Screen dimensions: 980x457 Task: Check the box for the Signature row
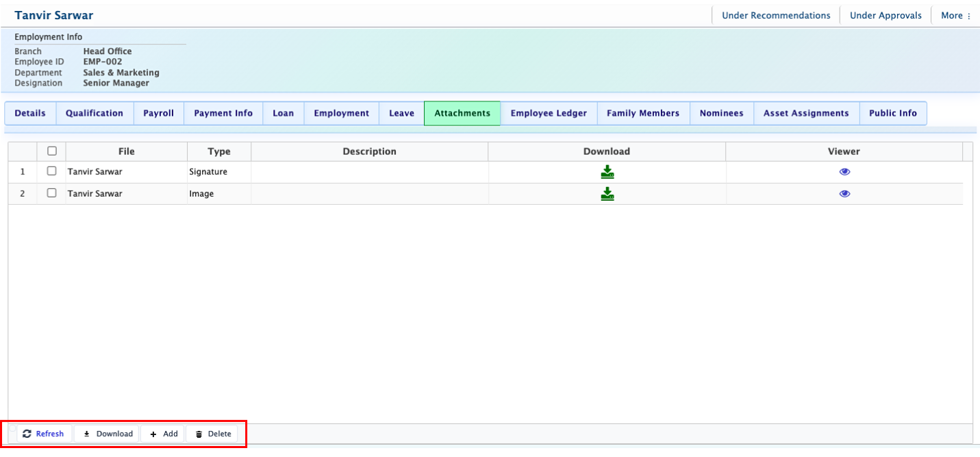click(x=51, y=171)
